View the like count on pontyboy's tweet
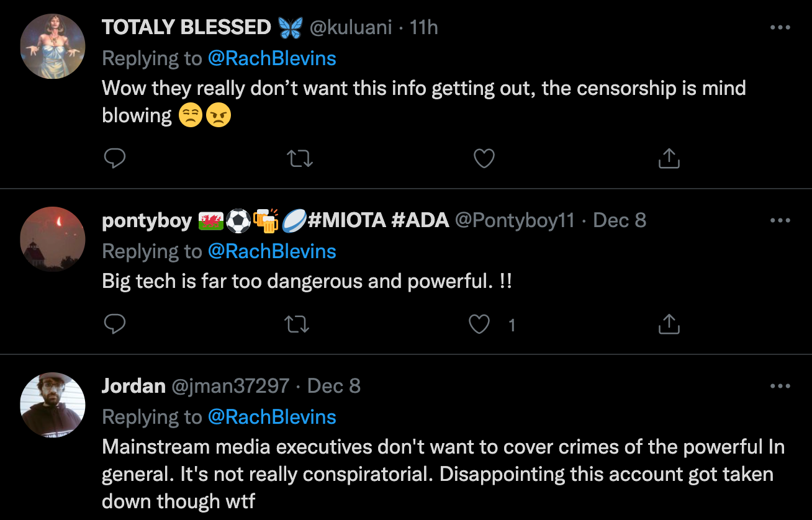 coord(512,323)
